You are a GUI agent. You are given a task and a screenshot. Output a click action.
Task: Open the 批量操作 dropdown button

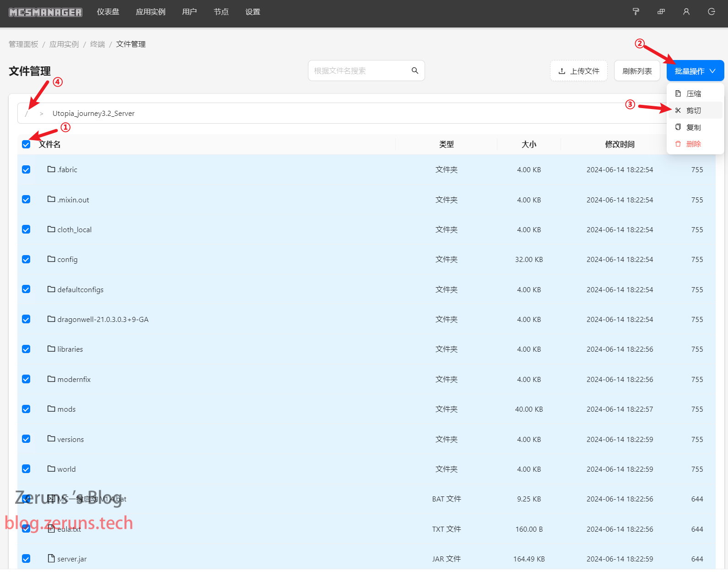pos(695,71)
